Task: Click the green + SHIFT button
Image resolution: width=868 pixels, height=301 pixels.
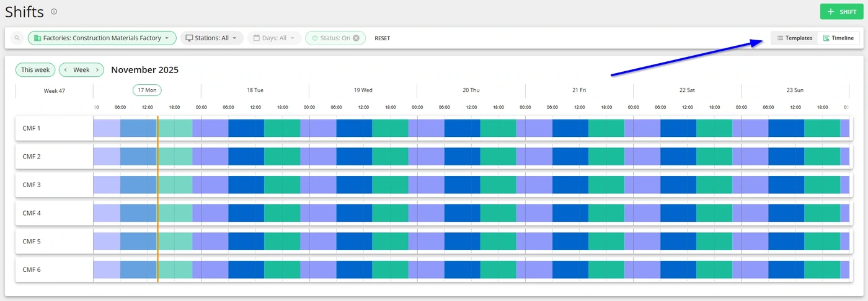Action: click(841, 12)
